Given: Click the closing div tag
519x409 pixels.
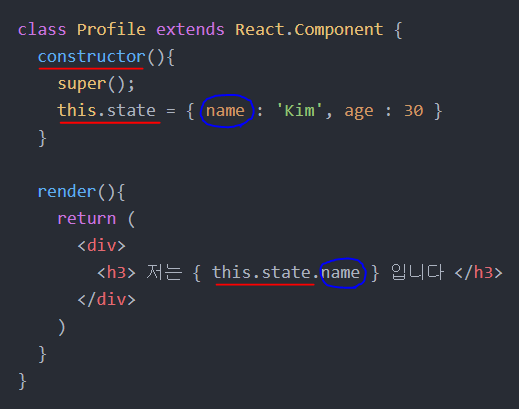Looking at the screenshot, I should click(x=106, y=300).
